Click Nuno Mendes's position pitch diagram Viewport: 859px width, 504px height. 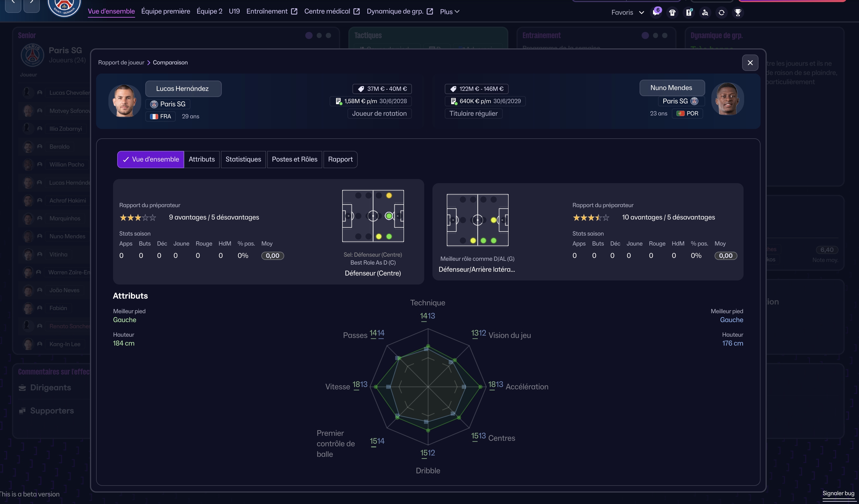point(478,220)
